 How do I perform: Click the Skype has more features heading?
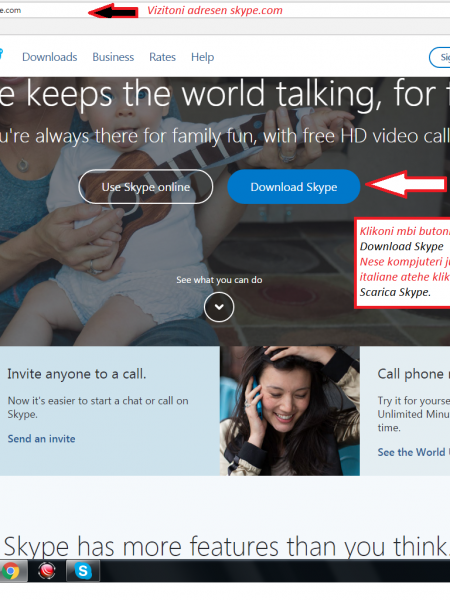[x=226, y=546]
